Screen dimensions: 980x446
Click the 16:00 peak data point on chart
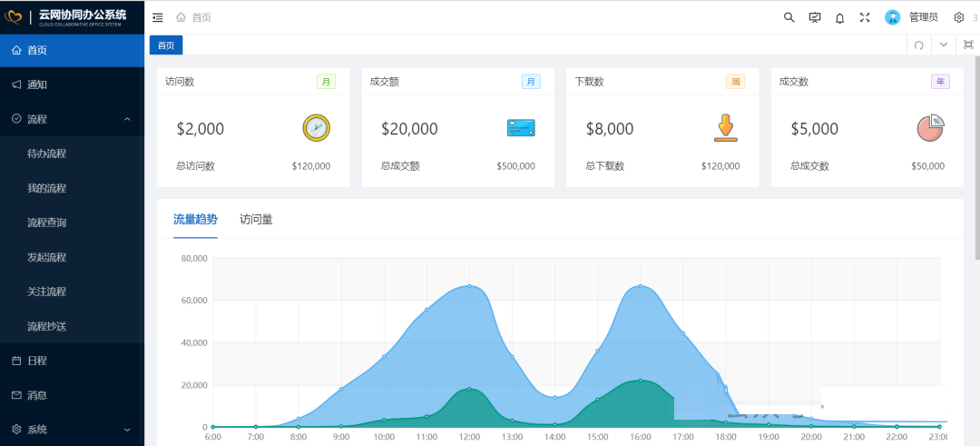[x=641, y=286]
